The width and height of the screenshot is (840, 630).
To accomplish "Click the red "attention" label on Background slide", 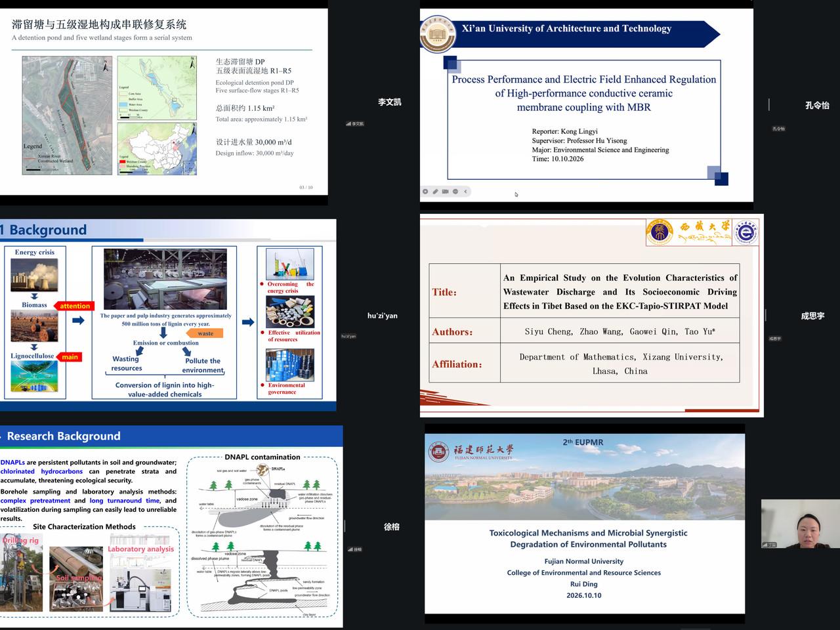I will (x=75, y=306).
